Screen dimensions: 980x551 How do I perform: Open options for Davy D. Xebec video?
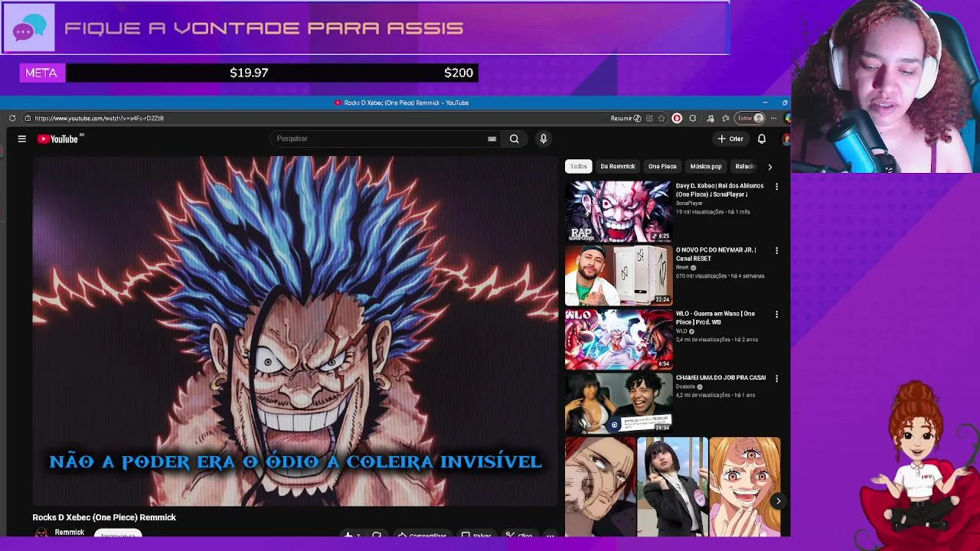coord(776,187)
